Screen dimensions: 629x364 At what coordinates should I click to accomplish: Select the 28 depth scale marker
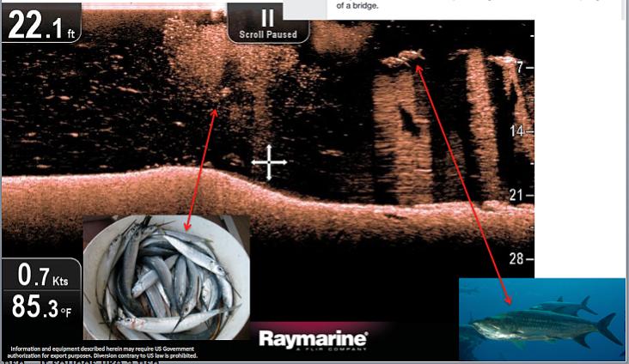pyautogui.click(x=518, y=258)
